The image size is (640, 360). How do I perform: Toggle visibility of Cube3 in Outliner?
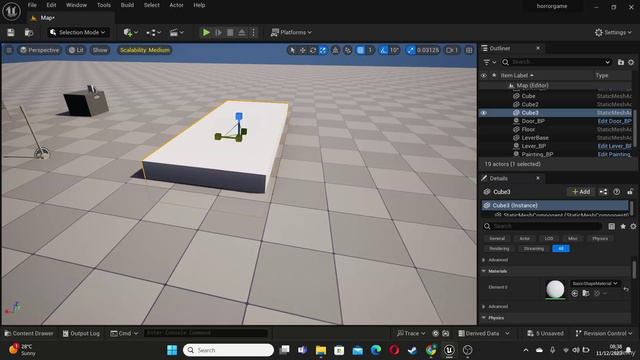click(484, 113)
